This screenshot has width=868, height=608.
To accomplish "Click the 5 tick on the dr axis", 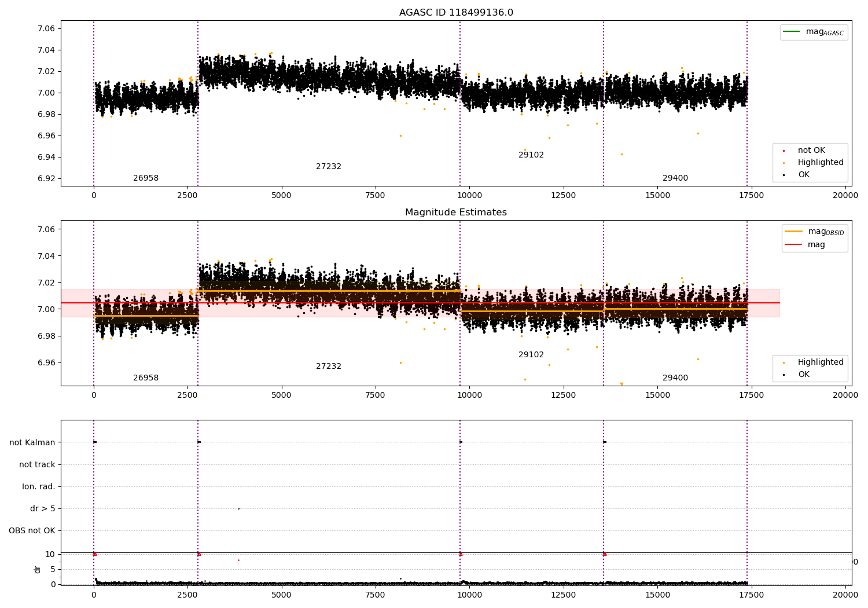I will point(53,570).
